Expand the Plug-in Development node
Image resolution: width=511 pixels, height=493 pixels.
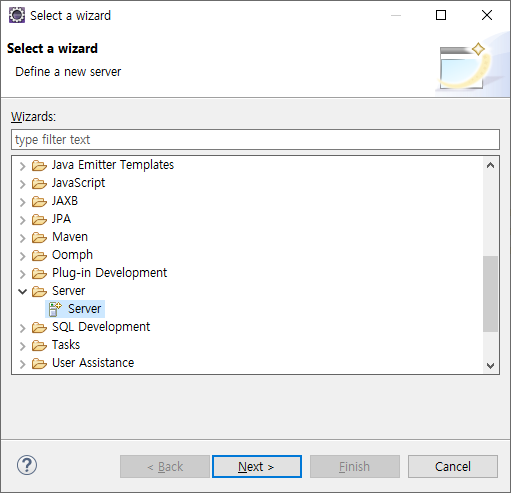pos(22,274)
